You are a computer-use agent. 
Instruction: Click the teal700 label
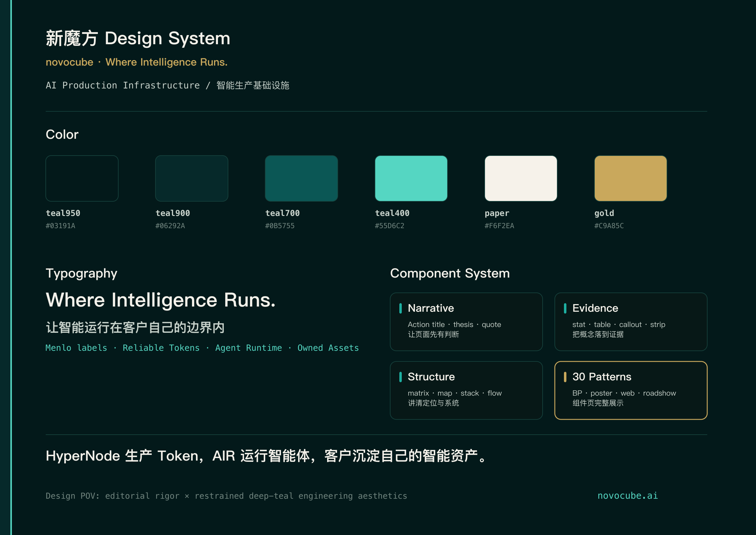point(283,213)
